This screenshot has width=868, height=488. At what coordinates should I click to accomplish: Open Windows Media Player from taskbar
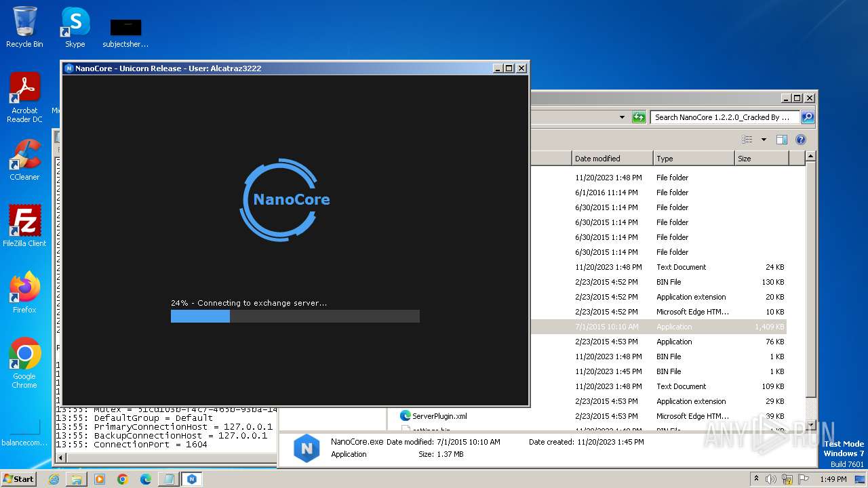pos(100,479)
